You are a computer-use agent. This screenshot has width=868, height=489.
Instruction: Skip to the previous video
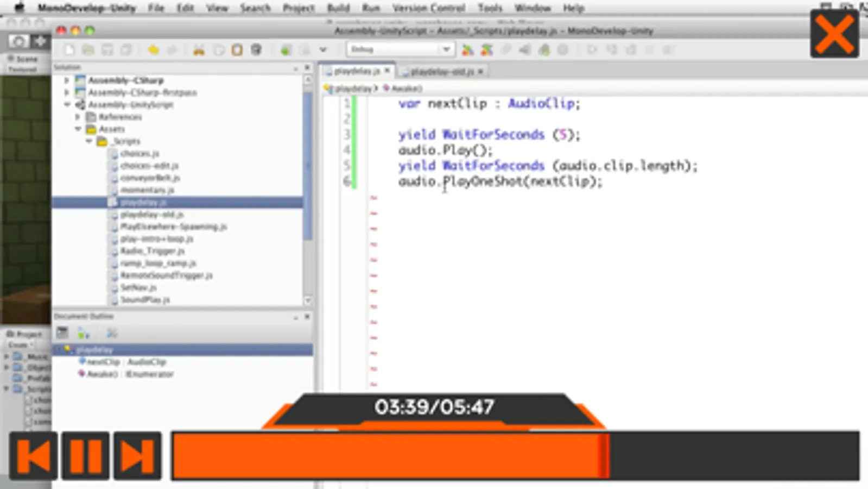tap(34, 456)
